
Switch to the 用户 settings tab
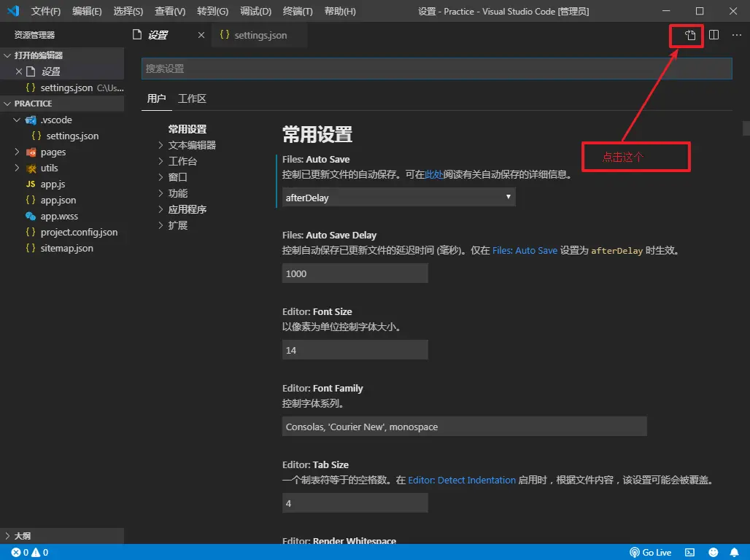point(156,98)
